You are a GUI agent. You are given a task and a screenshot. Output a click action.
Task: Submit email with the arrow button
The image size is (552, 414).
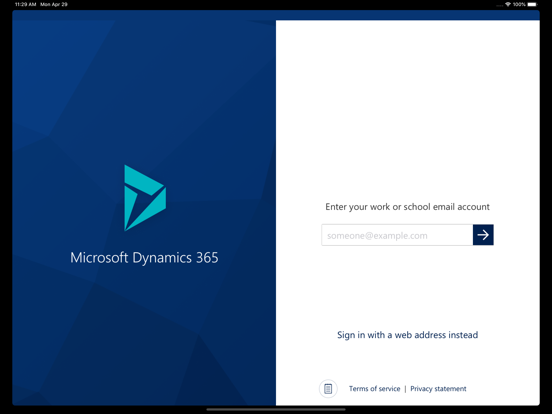tap(483, 235)
